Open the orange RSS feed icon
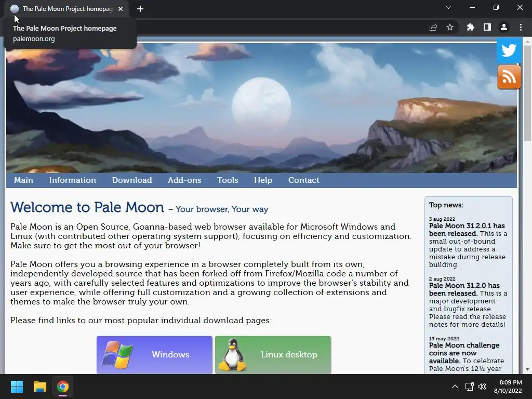Screen dimensions: 532x399 click(509, 77)
